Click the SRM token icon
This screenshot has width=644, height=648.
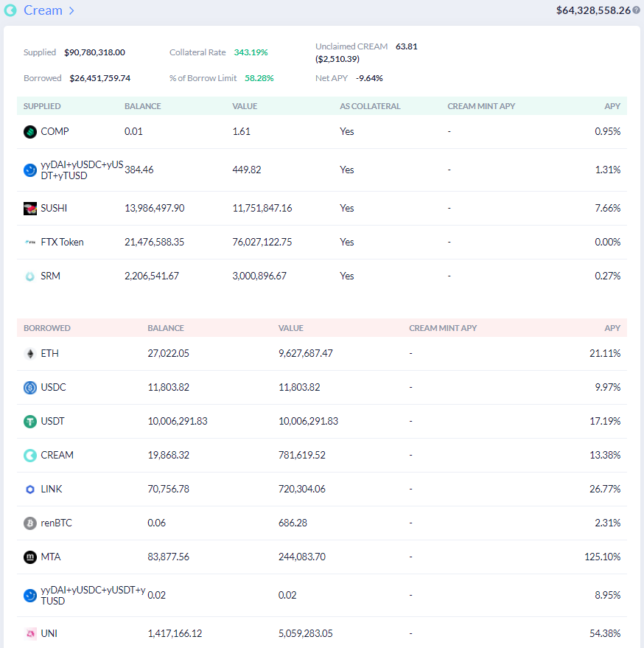tap(30, 276)
